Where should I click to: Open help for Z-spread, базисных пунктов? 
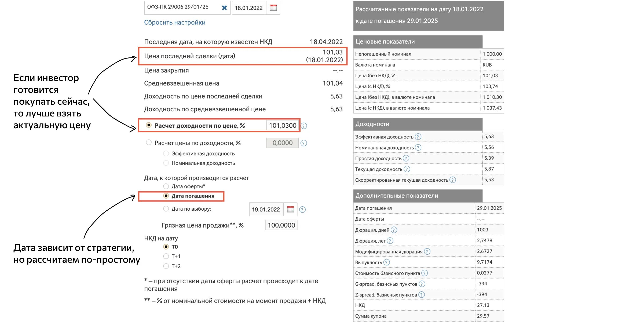pos(422,295)
